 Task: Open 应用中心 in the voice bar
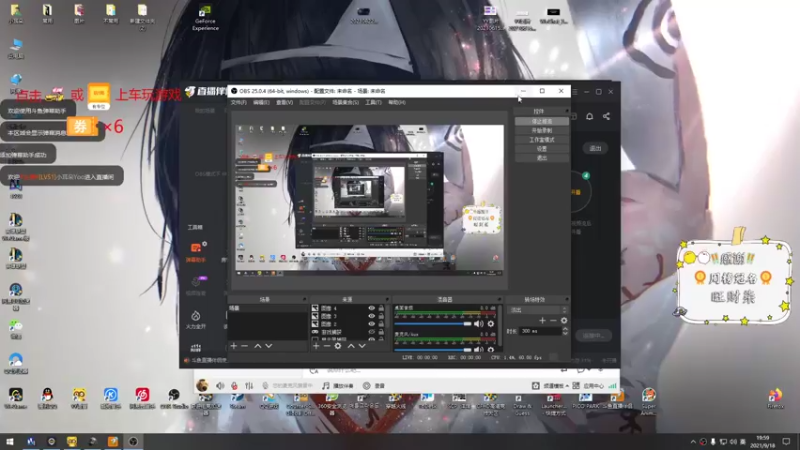click(589, 386)
